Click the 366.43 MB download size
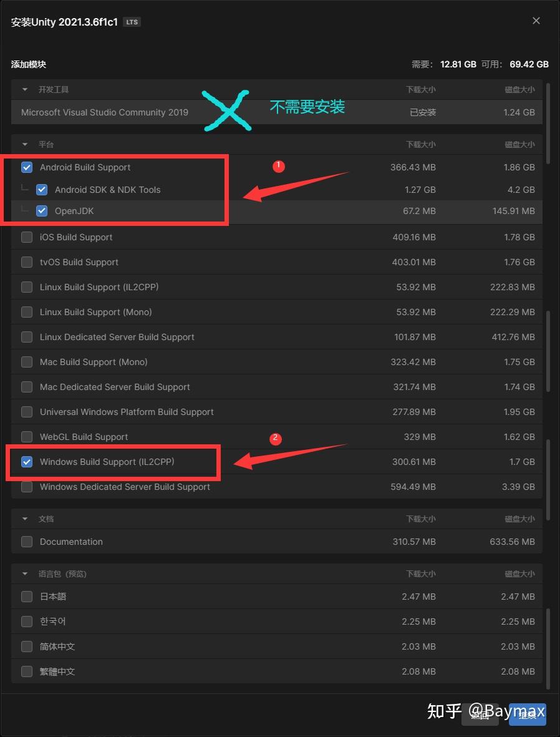The width and height of the screenshot is (560, 737). pyautogui.click(x=413, y=167)
